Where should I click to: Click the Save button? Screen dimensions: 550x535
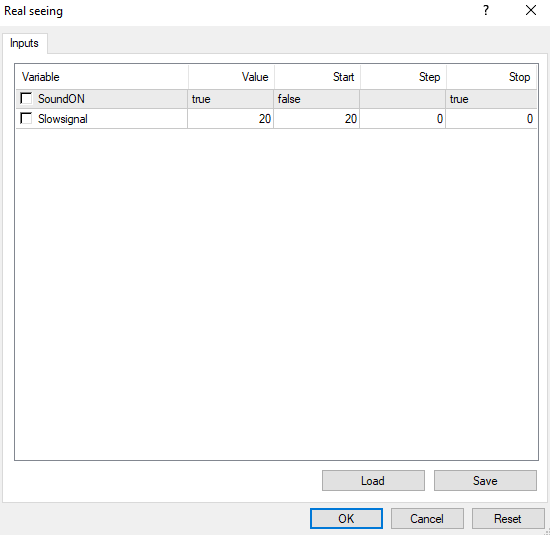tap(485, 481)
